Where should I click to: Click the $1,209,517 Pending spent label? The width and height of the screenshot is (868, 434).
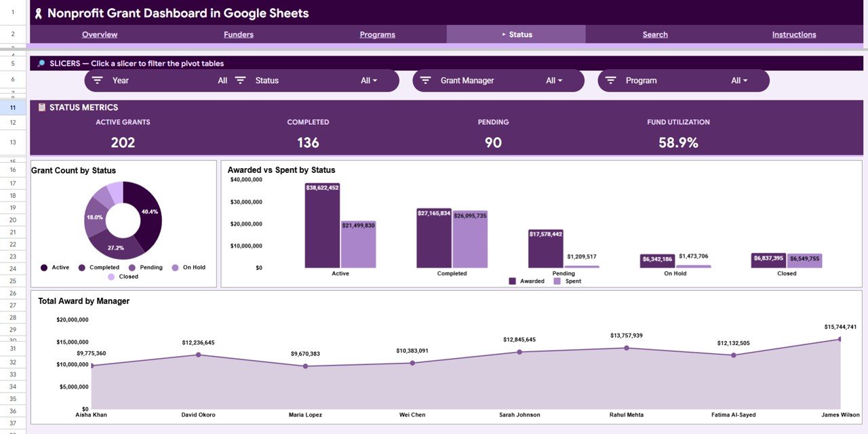(581, 256)
